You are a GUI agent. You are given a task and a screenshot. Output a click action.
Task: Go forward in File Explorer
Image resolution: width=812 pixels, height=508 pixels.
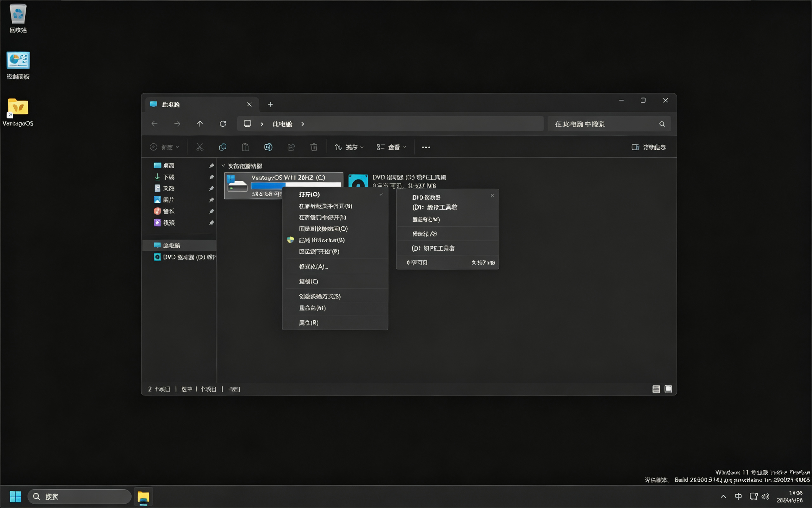177,124
